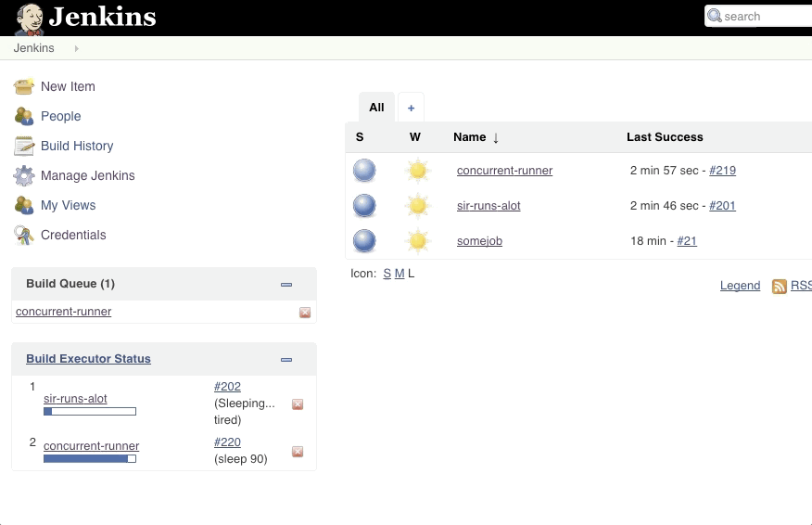Add a new view with plus tab
The image size is (812, 525).
point(412,108)
